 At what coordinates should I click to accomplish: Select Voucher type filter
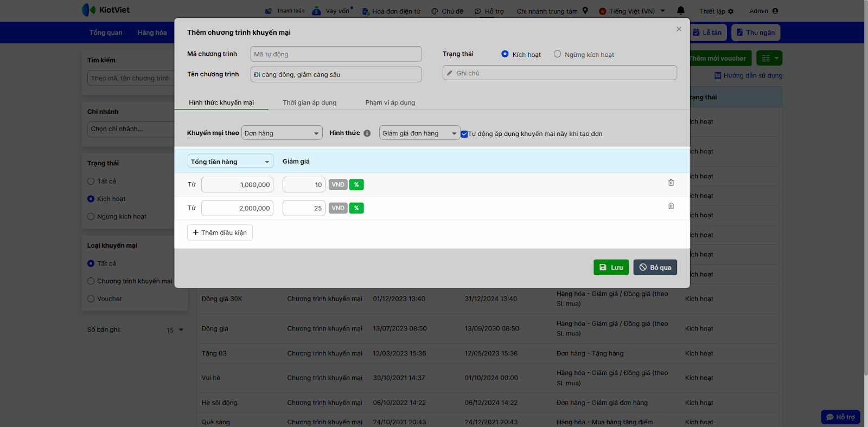pyautogui.click(x=91, y=299)
